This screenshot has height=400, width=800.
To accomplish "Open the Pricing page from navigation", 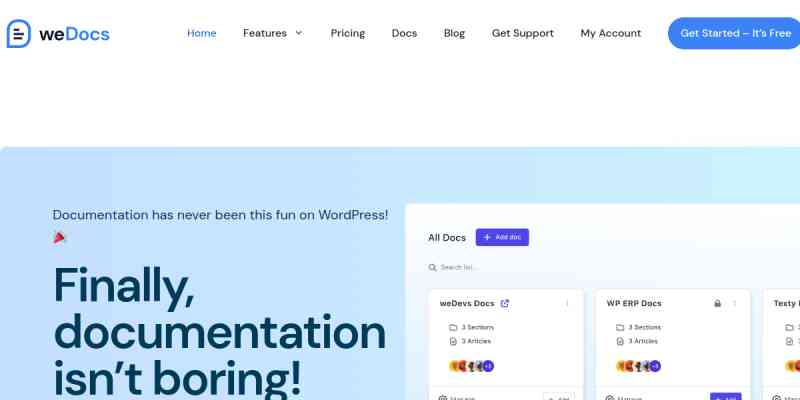I will 348,33.
